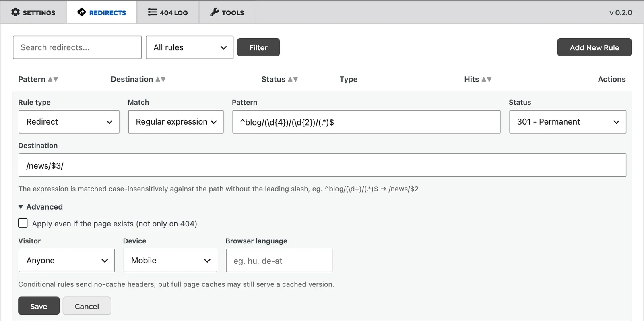The height and width of the screenshot is (321, 644).
Task: Enable Apply even if the page exists
Action: coord(23,223)
